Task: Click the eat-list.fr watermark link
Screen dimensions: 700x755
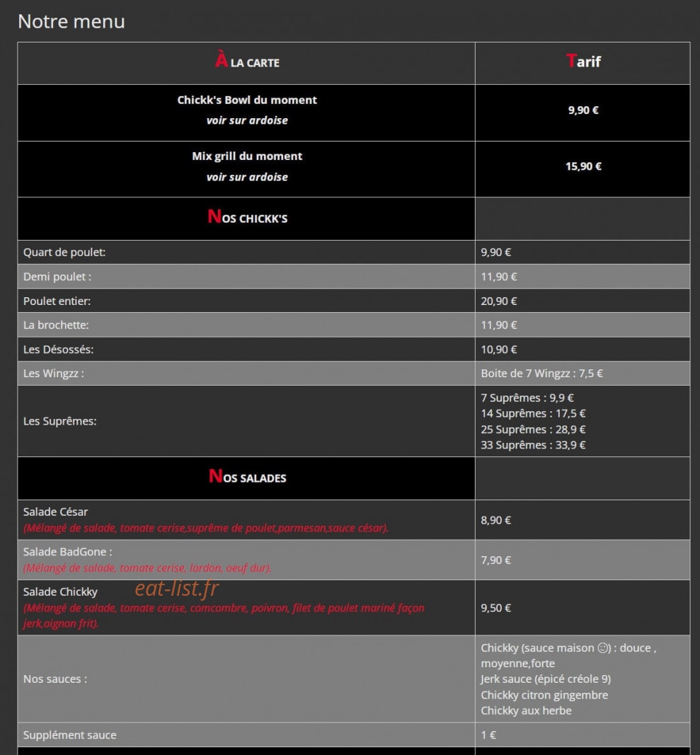Action: (x=177, y=589)
